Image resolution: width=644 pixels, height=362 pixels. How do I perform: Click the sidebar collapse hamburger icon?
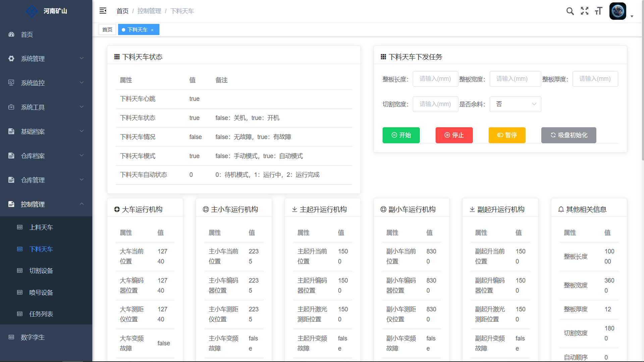tap(103, 11)
